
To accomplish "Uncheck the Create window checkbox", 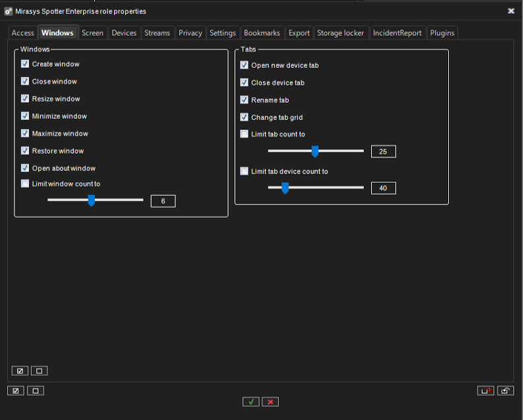I will (x=25, y=64).
